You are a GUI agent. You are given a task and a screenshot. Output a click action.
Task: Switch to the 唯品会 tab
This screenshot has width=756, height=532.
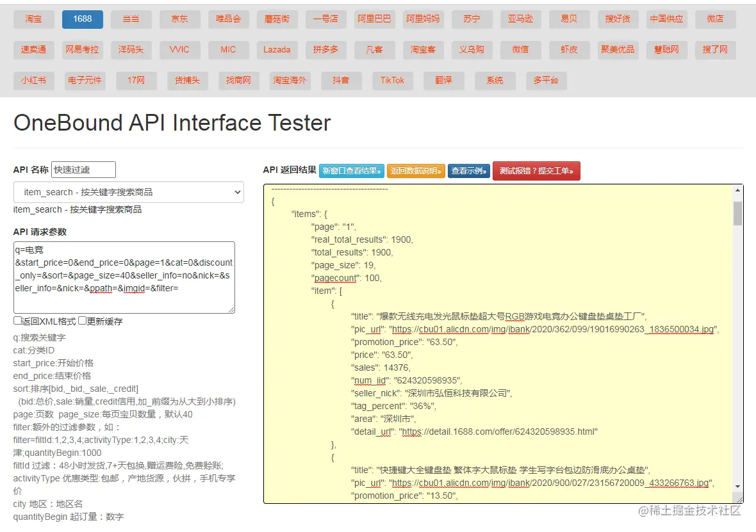pos(229,19)
